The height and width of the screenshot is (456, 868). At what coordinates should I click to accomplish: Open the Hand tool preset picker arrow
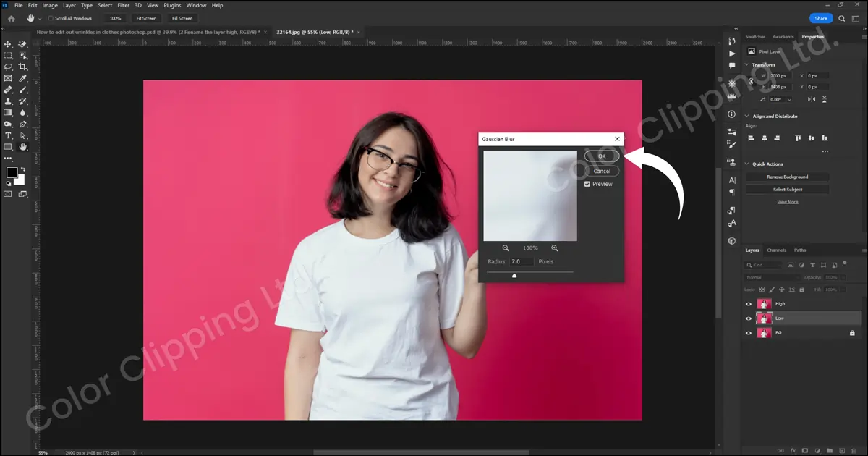tap(39, 18)
